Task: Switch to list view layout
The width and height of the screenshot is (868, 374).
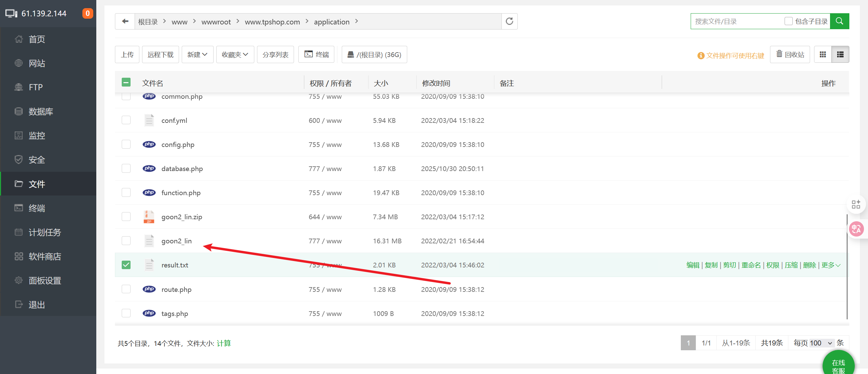Action: (x=840, y=55)
